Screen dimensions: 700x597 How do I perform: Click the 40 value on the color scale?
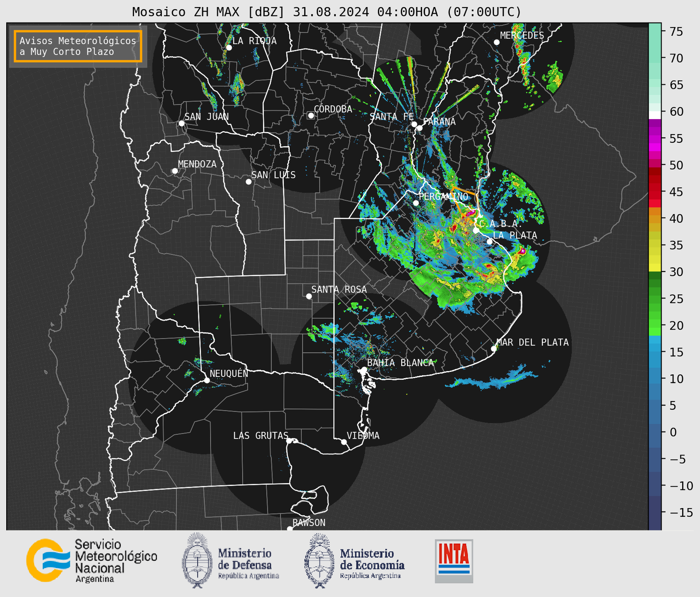pos(676,218)
